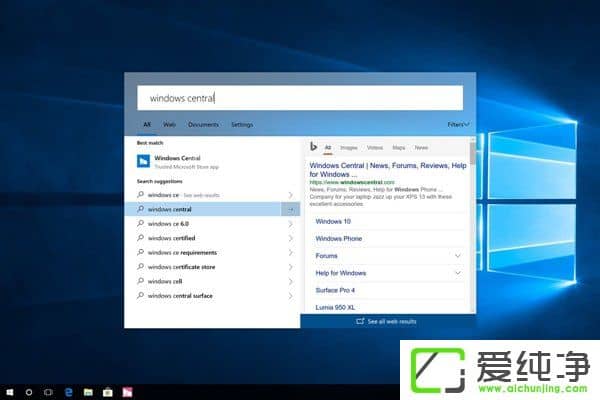This screenshot has height=400, width=600.
Task: Switch to Bing Images tab
Action: tap(349, 147)
